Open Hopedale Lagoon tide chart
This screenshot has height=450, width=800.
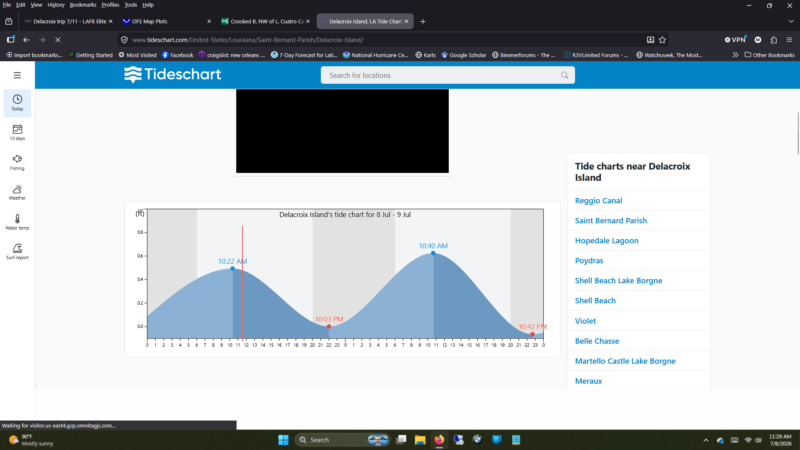point(606,240)
